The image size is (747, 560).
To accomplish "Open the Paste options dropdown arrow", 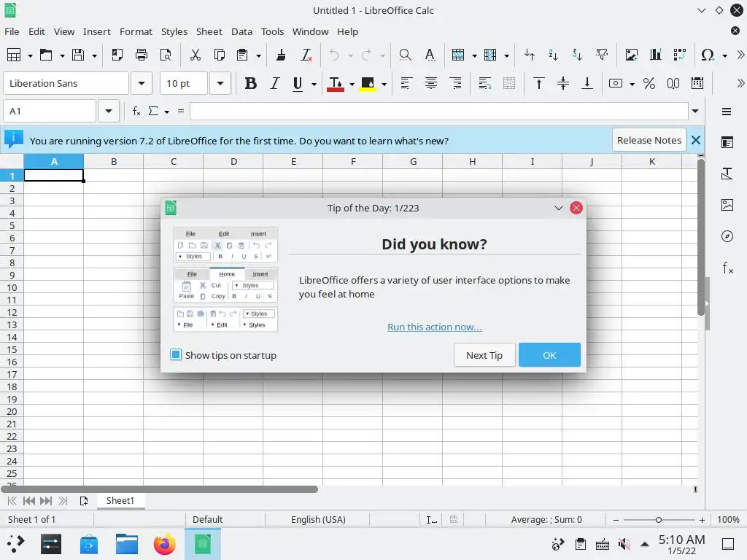I will click(259, 55).
